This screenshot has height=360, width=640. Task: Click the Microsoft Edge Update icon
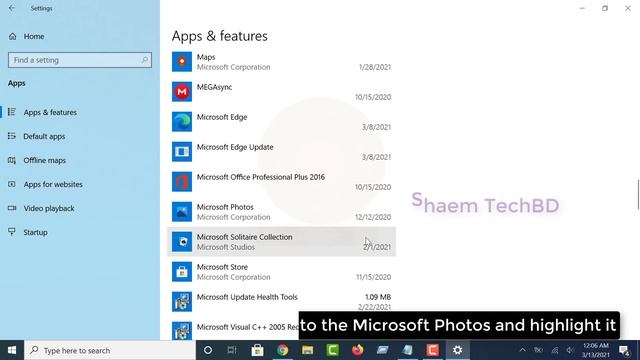point(182,152)
